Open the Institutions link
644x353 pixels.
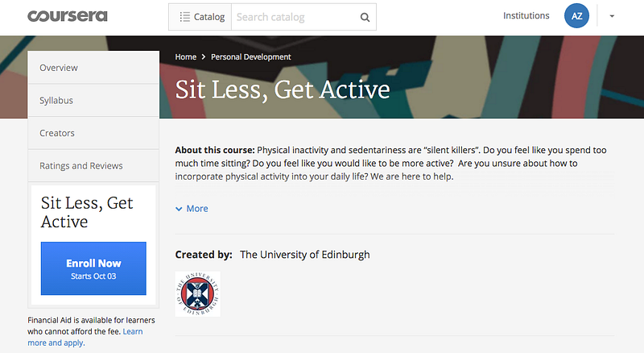click(x=526, y=15)
